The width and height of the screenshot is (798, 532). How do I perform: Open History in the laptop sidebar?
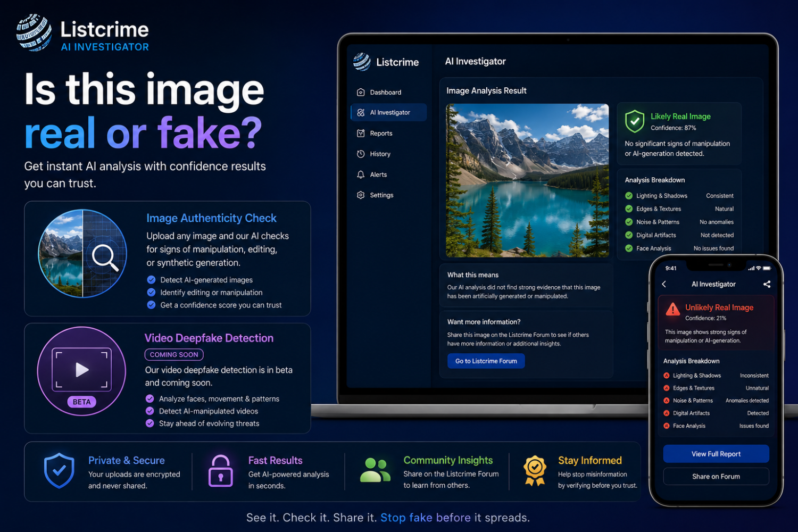tap(373, 154)
